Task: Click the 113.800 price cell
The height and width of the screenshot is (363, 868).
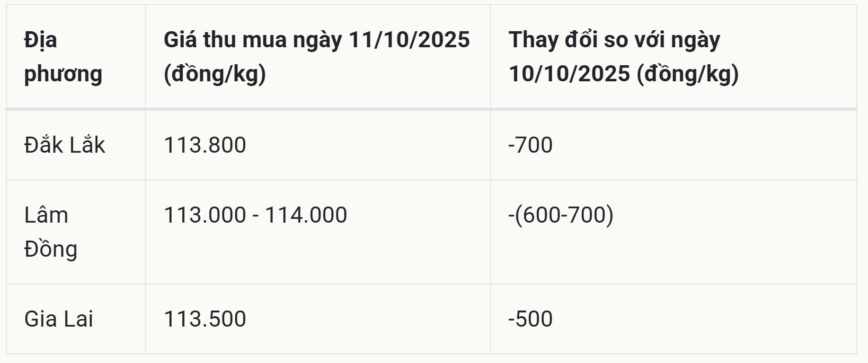Action: 205,145
